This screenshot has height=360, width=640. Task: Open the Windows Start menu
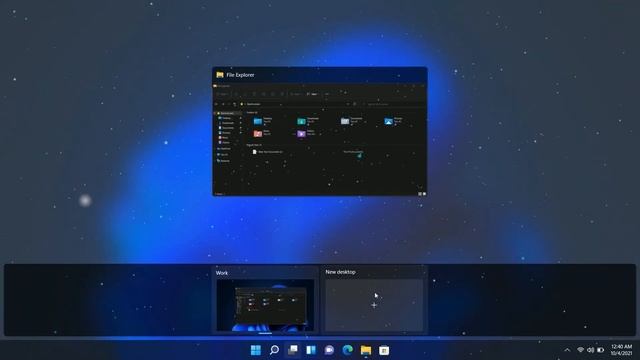[256, 350]
